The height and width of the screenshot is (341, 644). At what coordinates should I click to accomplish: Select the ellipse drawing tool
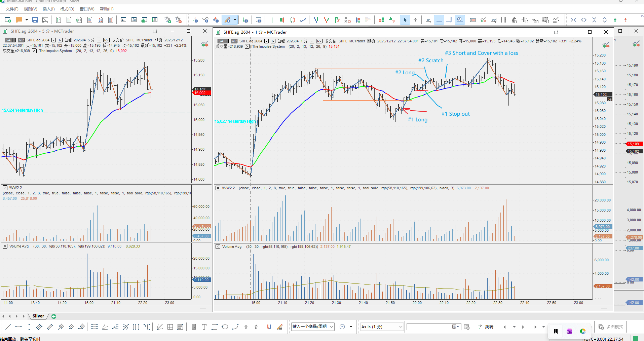click(x=225, y=327)
